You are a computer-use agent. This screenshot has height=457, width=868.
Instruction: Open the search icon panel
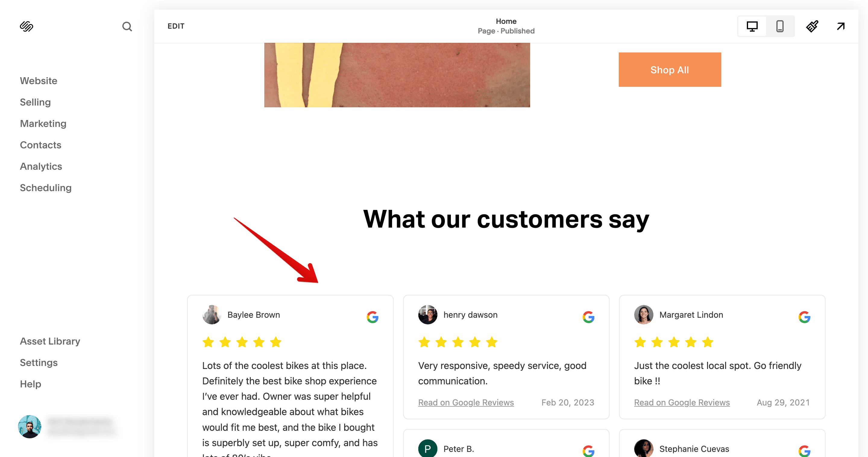127,27
